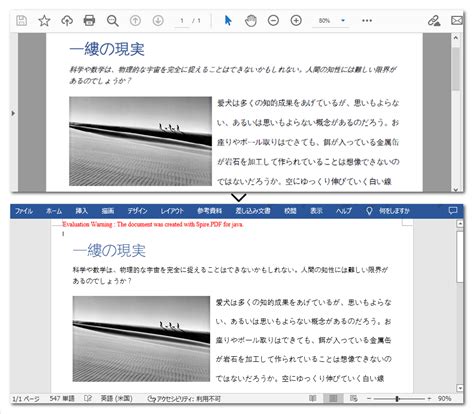The image size is (474, 414).
Task: Click the 何をしますか search box
Action: pos(394,211)
